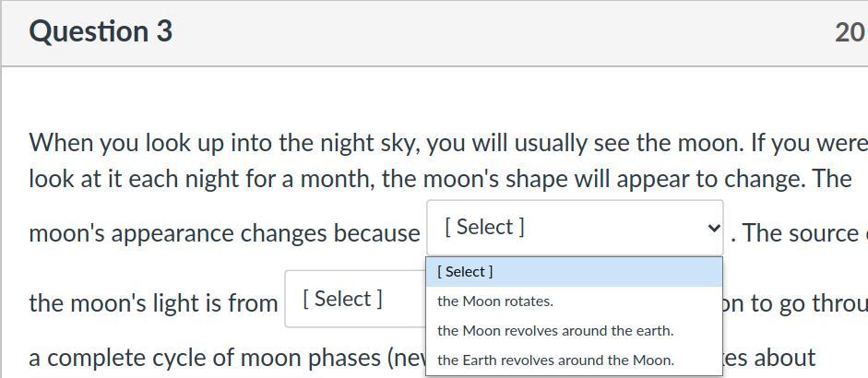Choose the "the Moon rotates." option

point(495,301)
